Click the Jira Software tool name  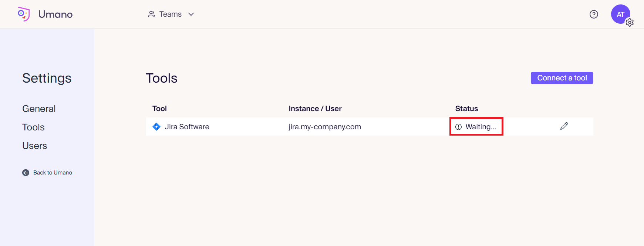(187, 127)
